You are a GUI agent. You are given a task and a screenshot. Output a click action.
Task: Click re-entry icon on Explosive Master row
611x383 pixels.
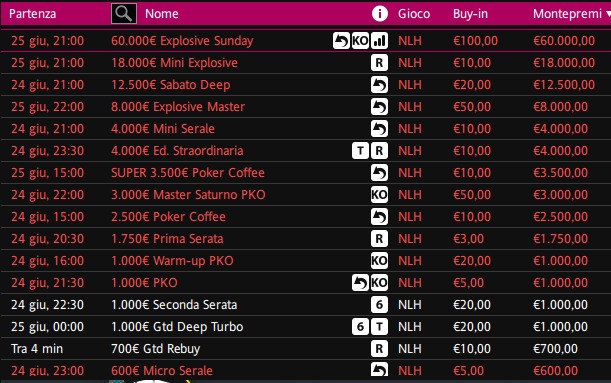coord(379,107)
